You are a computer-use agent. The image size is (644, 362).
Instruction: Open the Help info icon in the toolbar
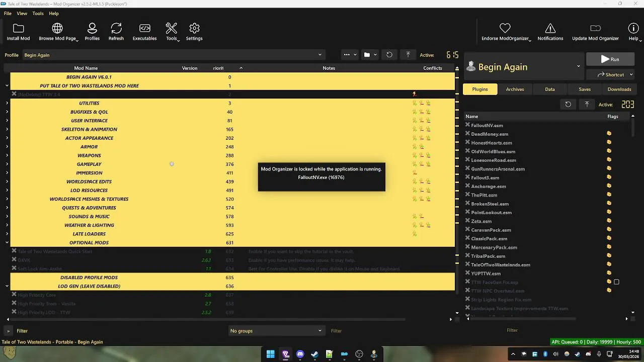(633, 29)
